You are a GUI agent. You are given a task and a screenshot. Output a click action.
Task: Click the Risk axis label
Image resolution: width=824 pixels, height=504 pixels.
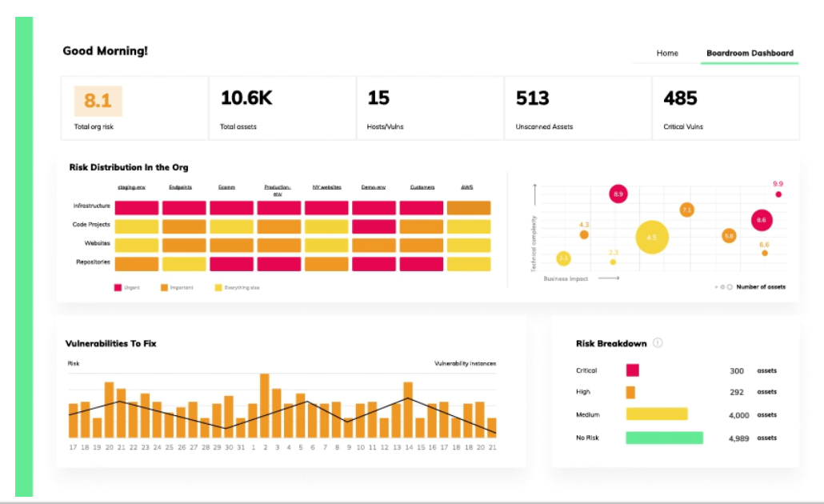74,363
